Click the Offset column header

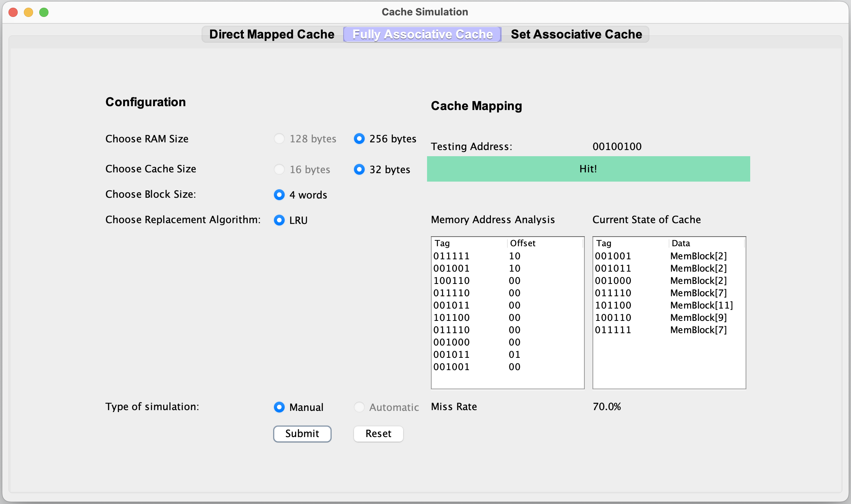coord(522,243)
